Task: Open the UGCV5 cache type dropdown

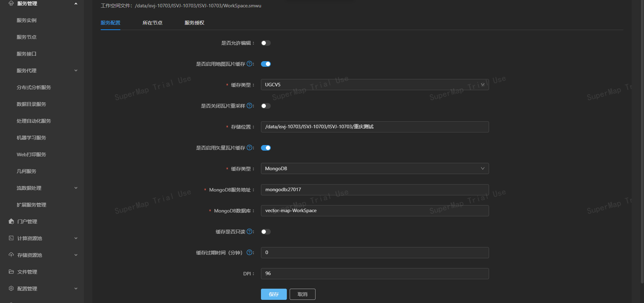Action: point(375,85)
